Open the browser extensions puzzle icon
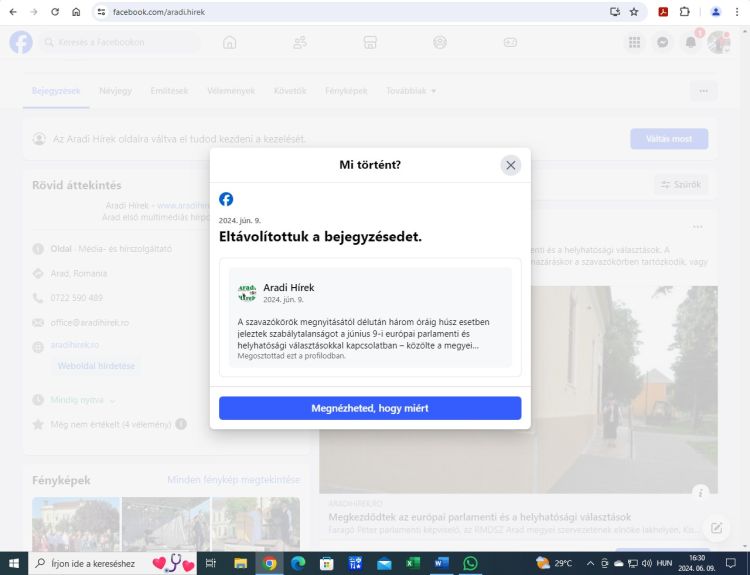This screenshot has height=575, width=750. coord(684,12)
